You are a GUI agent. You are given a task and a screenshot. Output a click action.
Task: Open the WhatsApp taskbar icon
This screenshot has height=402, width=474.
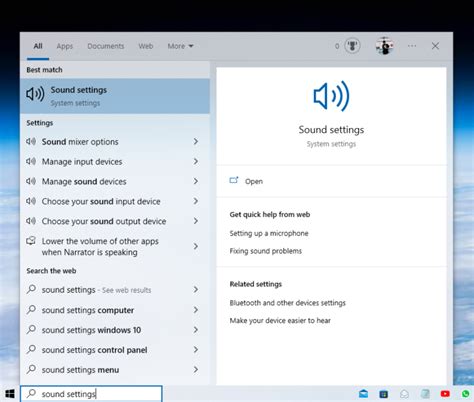tap(466, 394)
